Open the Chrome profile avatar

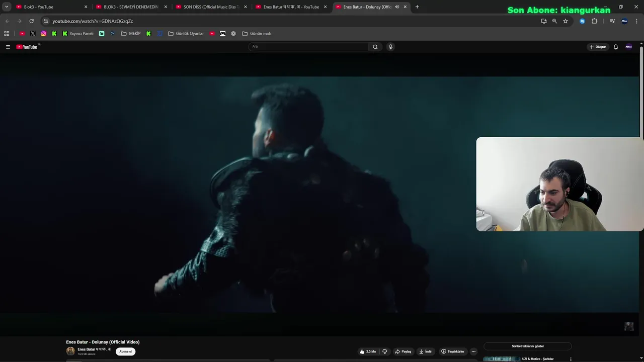(624, 21)
